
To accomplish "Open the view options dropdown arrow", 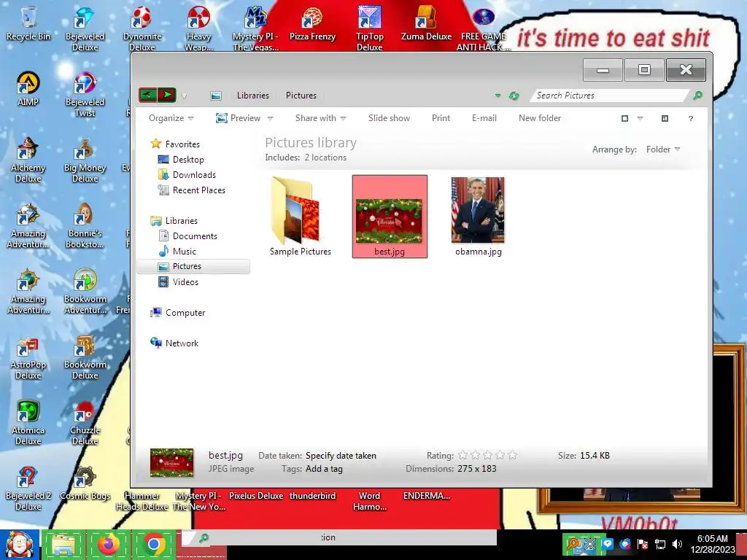I will 640,119.
